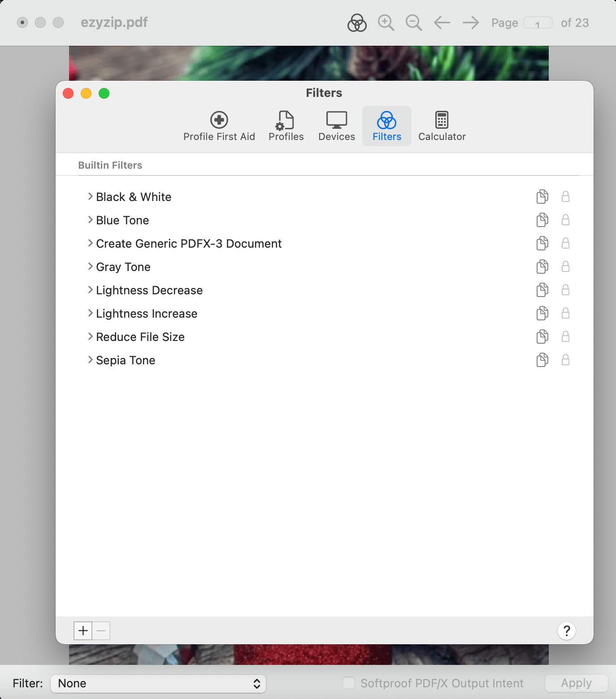This screenshot has height=699, width=616.
Task: Click the Builtin Filters section header
Action: click(110, 165)
